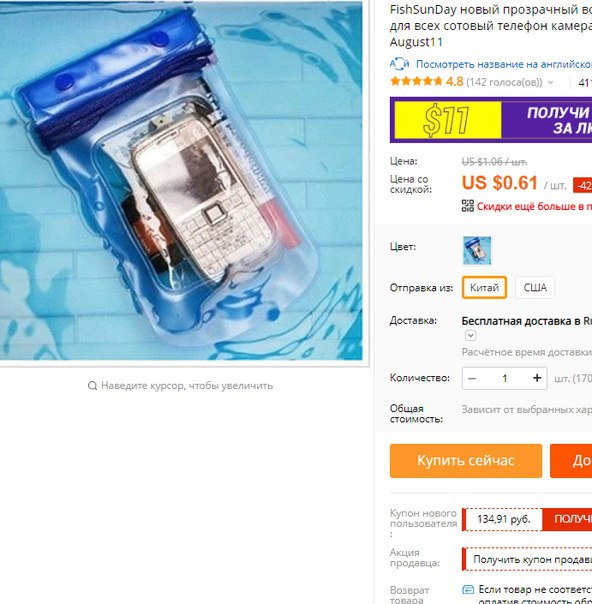
Task: Select shipping from Китай
Action: [x=484, y=287]
